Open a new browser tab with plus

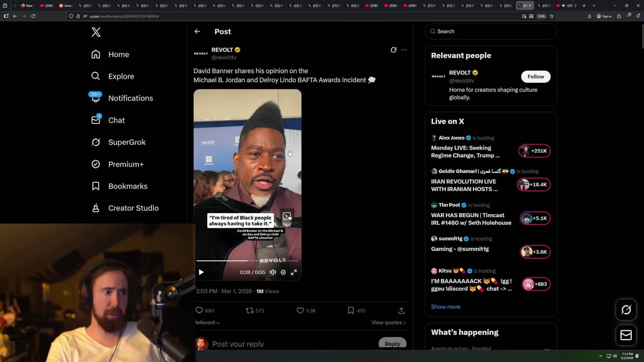tap(584, 6)
